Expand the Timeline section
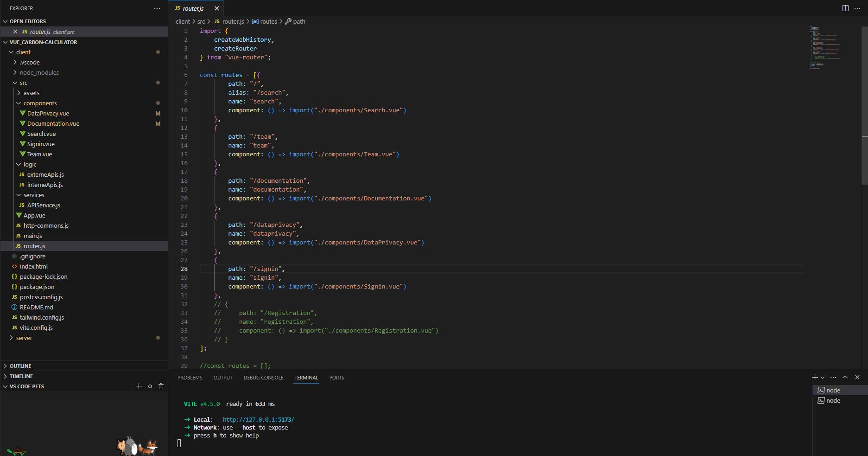 [21, 376]
